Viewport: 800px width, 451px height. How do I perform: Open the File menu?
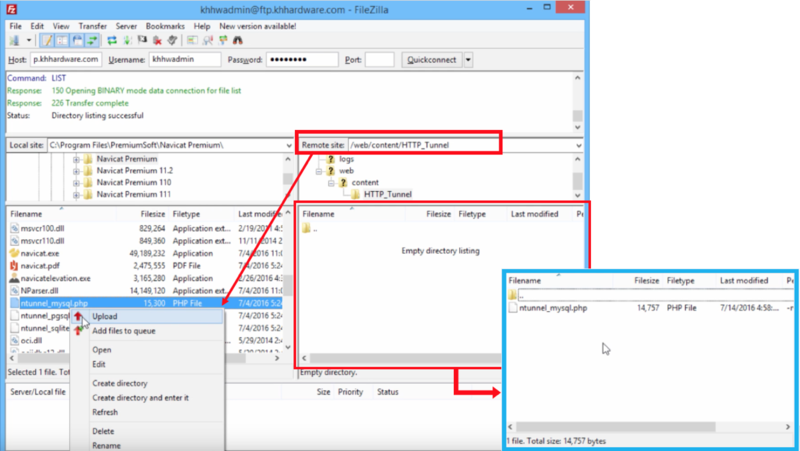15,26
